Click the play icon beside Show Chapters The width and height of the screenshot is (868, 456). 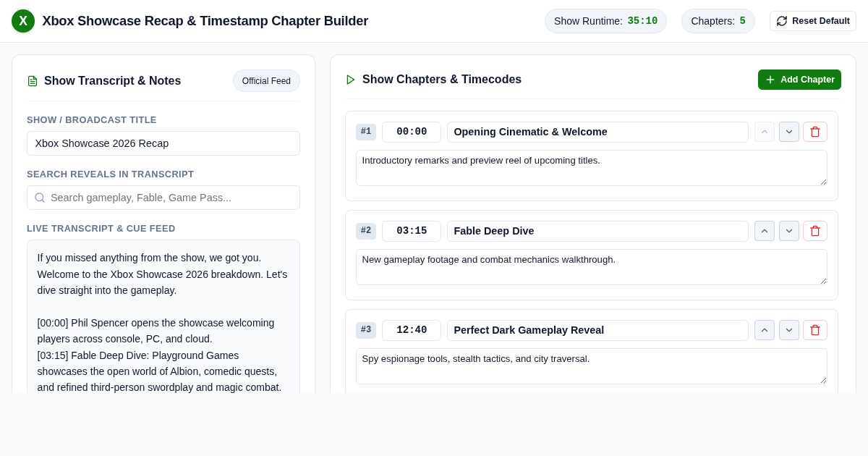pyautogui.click(x=351, y=80)
